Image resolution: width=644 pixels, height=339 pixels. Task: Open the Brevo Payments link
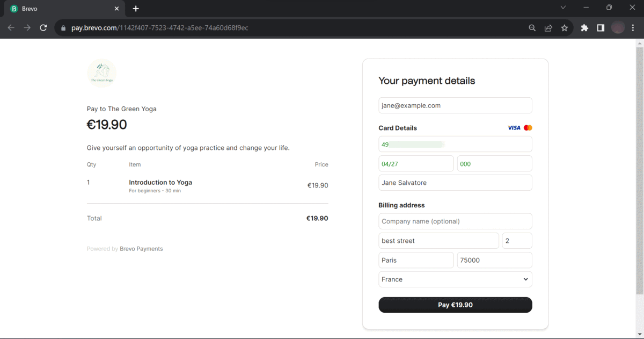(141, 248)
